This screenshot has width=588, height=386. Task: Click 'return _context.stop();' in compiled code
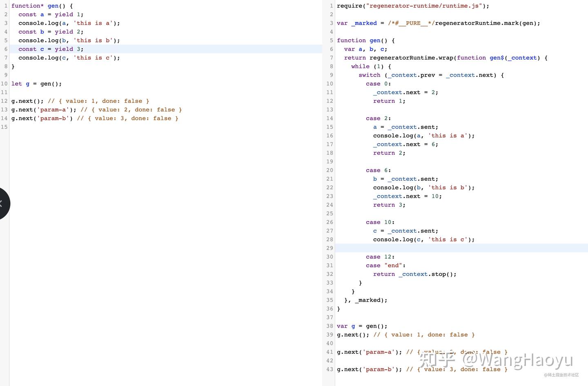(x=414, y=274)
